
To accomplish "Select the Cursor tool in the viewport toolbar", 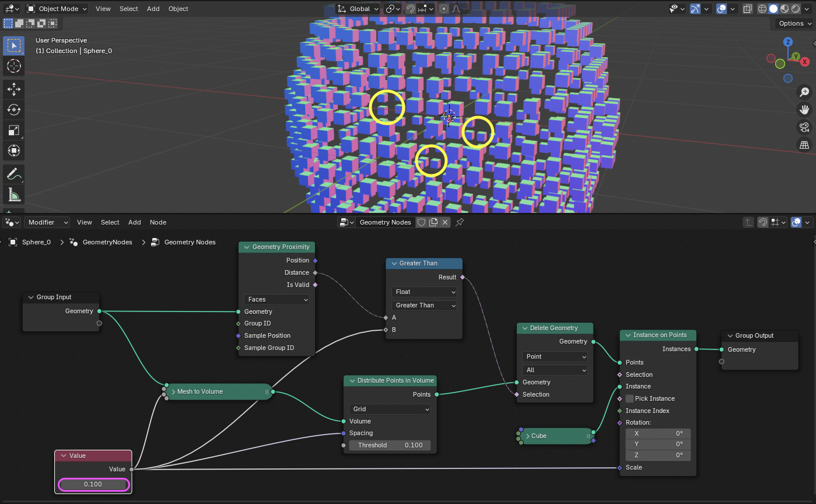I will (x=14, y=66).
